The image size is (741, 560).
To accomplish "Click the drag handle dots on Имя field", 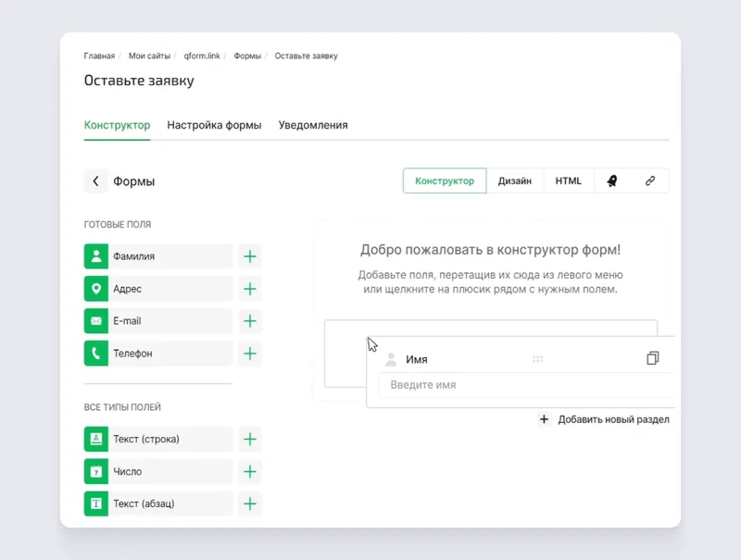I will point(537,359).
